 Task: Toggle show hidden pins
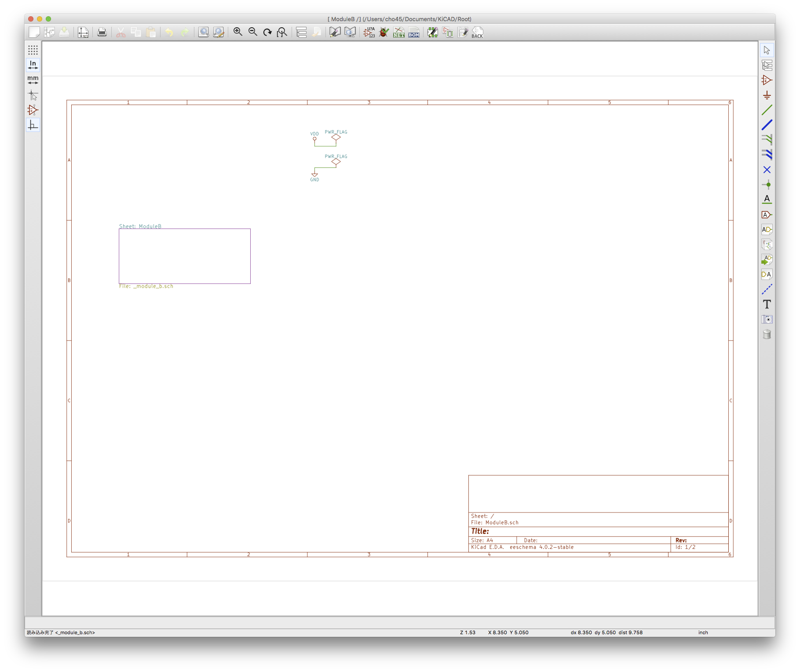[33, 110]
